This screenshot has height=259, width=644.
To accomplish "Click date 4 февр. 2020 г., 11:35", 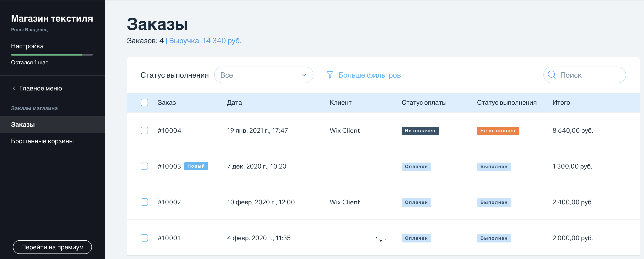I will [x=259, y=238].
